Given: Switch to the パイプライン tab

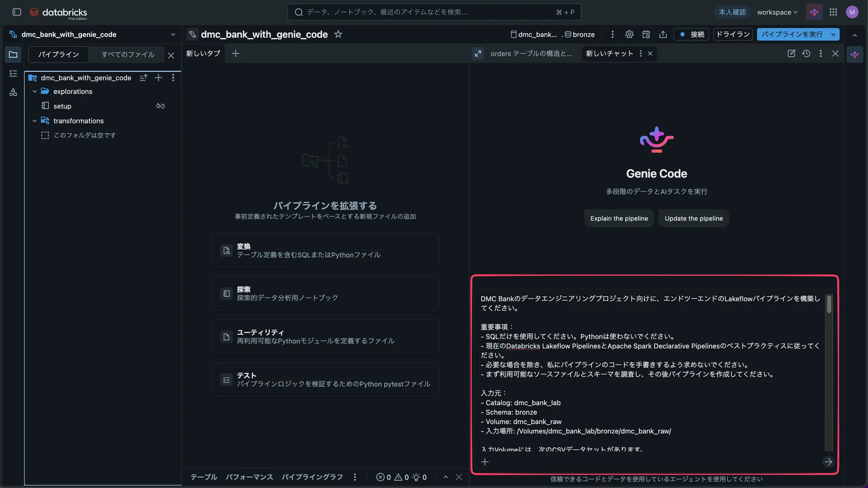Looking at the screenshot, I should [59, 55].
